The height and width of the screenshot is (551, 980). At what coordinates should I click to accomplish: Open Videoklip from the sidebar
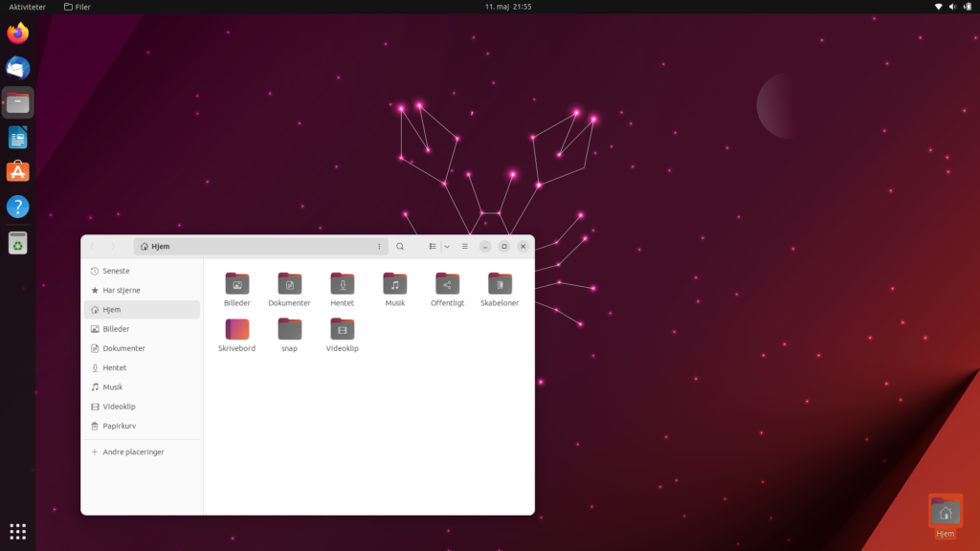click(x=142, y=406)
